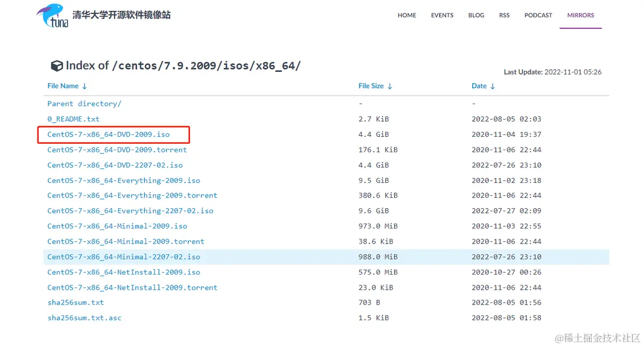
Task: Click the 9.5 GiB size value
Action: click(374, 180)
